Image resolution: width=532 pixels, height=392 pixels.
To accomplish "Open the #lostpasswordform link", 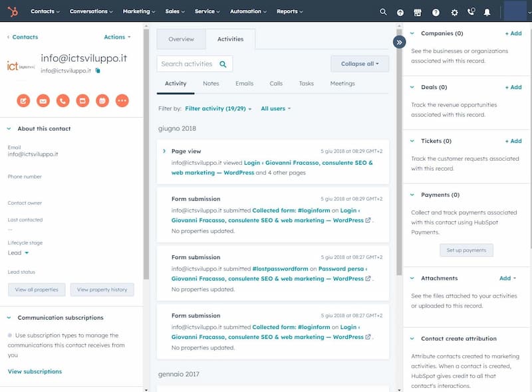I will pyautogui.click(x=280, y=268).
